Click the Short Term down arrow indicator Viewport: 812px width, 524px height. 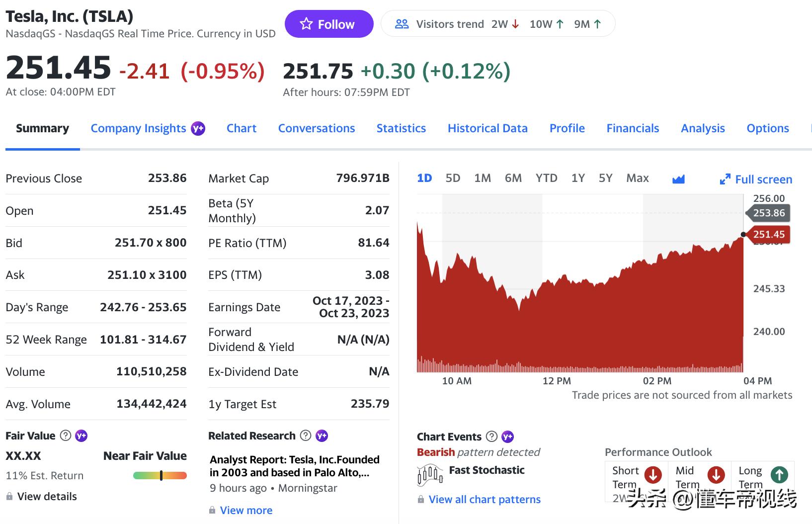pyautogui.click(x=652, y=475)
